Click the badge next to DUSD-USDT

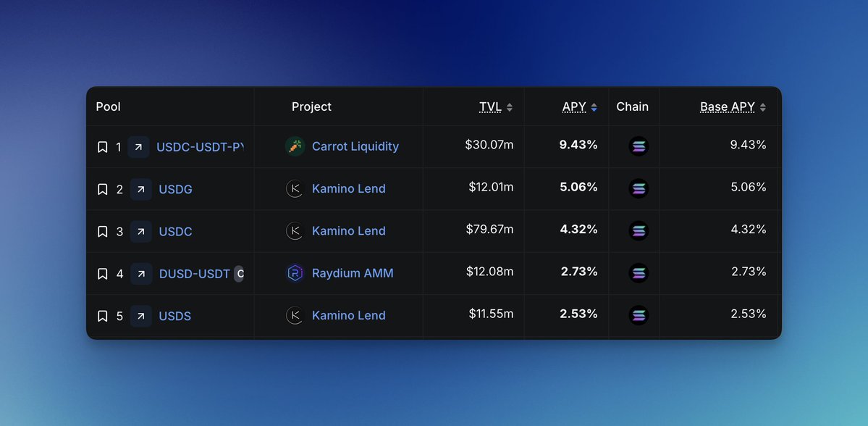pyautogui.click(x=240, y=274)
